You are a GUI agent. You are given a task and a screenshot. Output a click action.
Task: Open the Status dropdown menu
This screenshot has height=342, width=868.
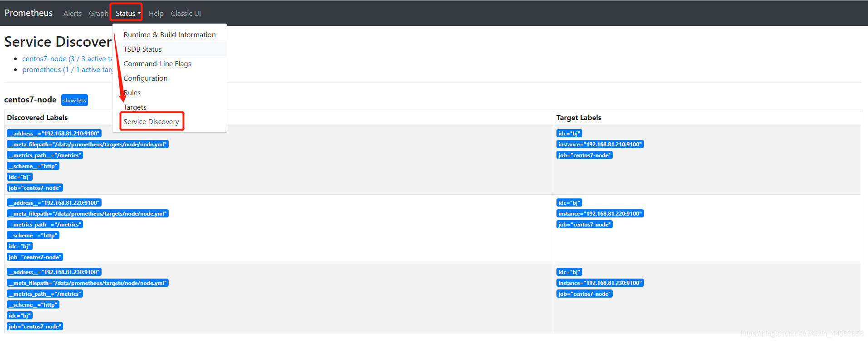click(x=128, y=13)
